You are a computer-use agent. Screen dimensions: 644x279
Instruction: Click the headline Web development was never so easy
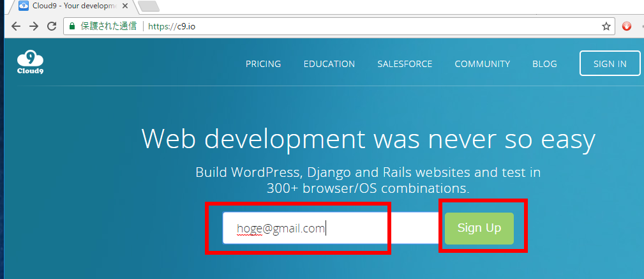(x=368, y=139)
